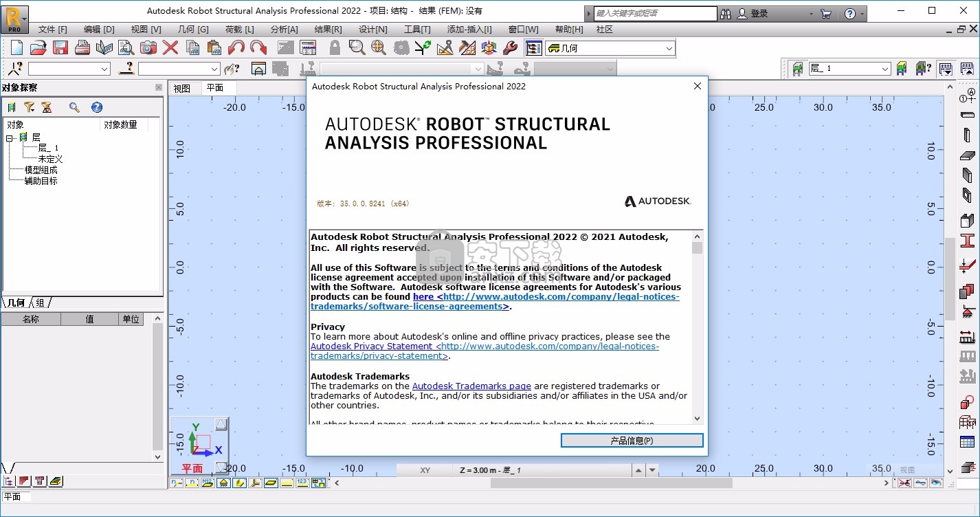Open the 几何 [G] menu
The width and height of the screenshot is (980, 517).
click(193, 29)
